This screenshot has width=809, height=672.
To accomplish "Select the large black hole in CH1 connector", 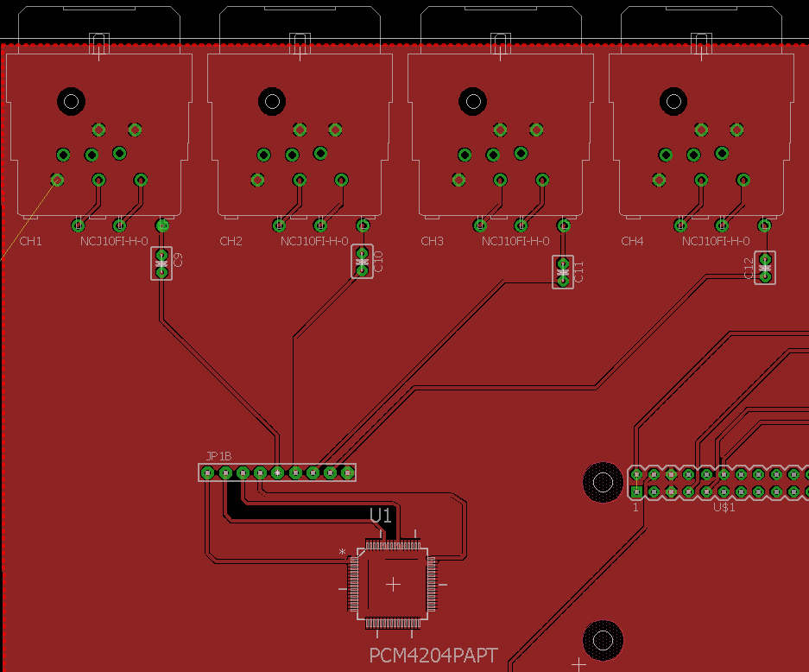I will click(71, 102).
